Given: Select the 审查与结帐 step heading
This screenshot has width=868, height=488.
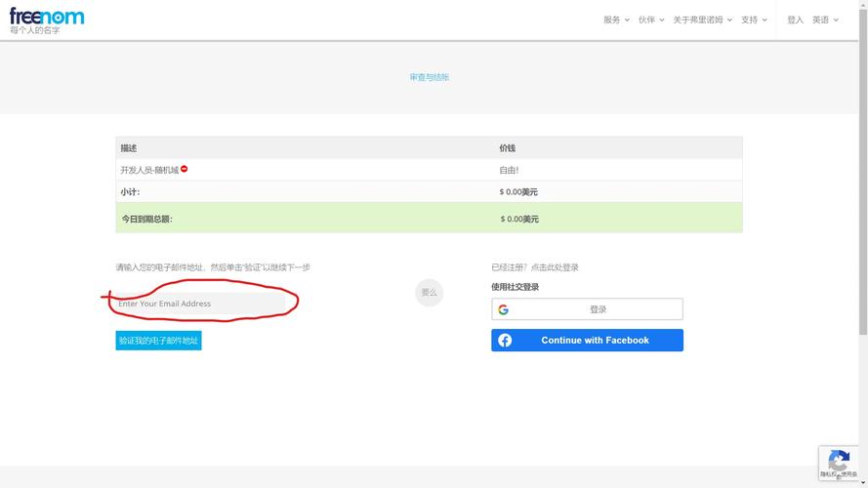Looking at the screenshot, I should [x=430, y=77].
